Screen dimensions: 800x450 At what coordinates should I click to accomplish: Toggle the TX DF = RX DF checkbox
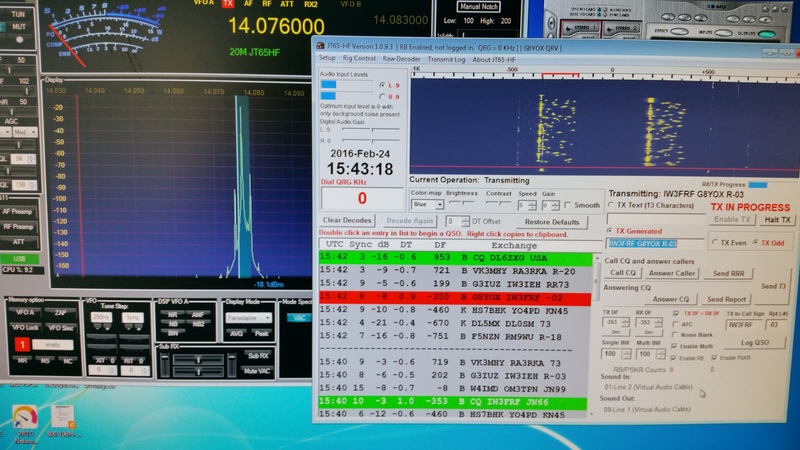(x=676, y=313)
